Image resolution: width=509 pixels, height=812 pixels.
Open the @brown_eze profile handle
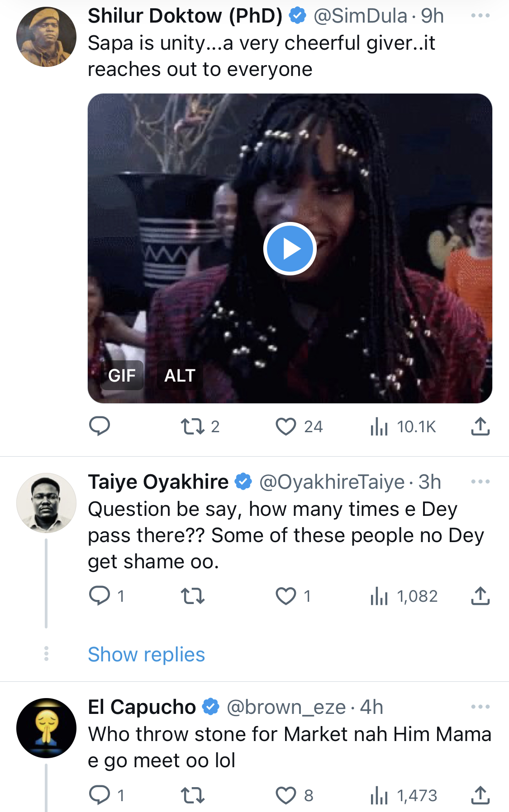tap(286, 707)
